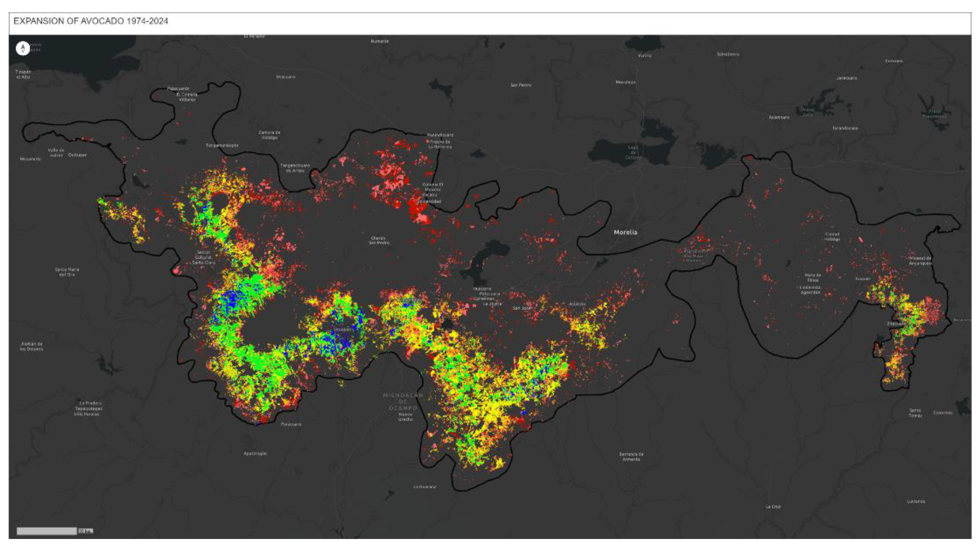Select the Morelia city label

point(625,232)
